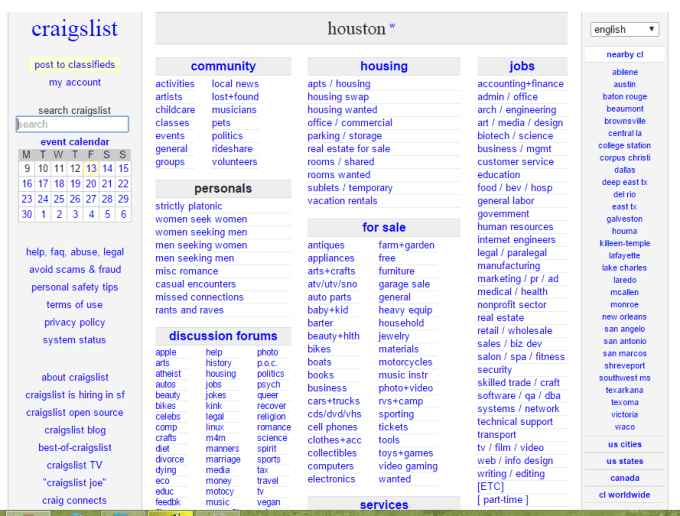680x516 pixels.
Task: Expand the us states list
Action: click(x=624, y=461)
